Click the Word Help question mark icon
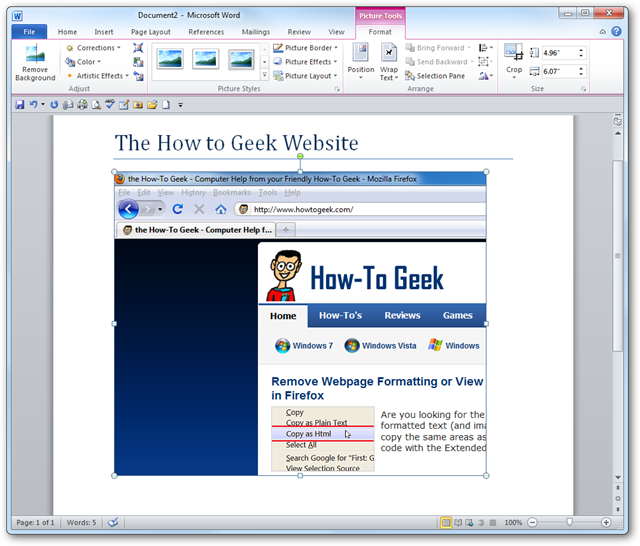 616,31
